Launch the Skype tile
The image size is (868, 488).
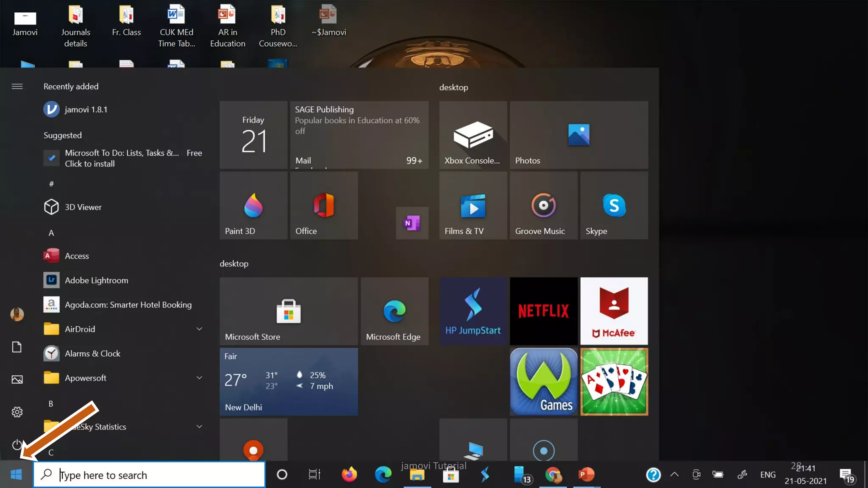tap(614, 205)
